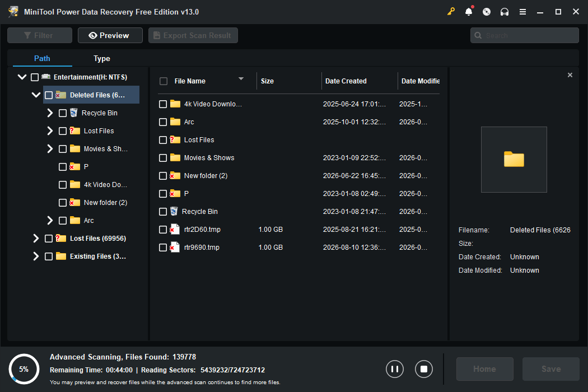Collapse the Entertainment(H: NTFS) tree node
588x392 pixels.
coord(22,77)
